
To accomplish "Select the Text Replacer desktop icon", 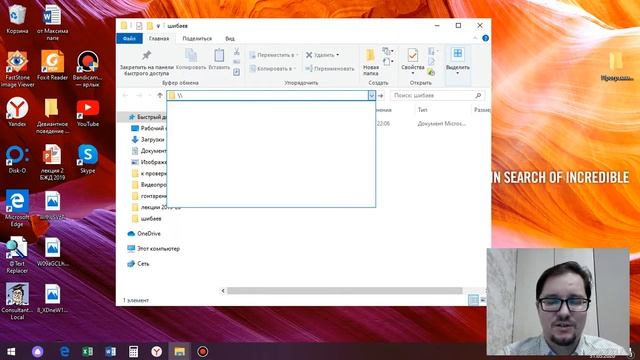I will pyautogui.click(x=17, y=256).
